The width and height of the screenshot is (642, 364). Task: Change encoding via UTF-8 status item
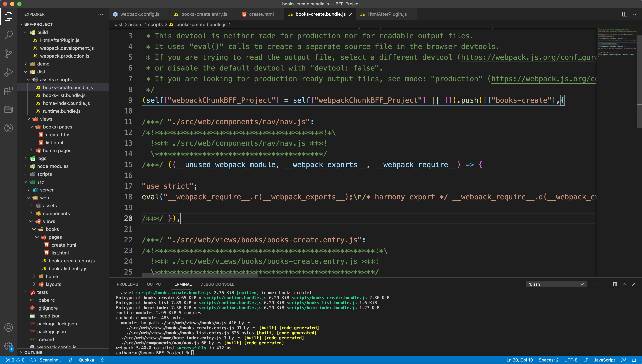click(571, 360)
